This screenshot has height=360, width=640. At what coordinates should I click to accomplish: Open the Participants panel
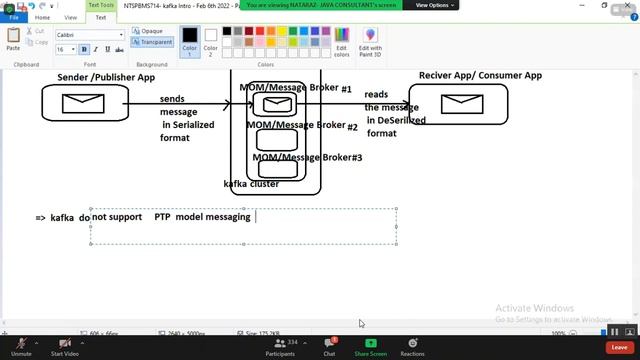click(280, 348)
